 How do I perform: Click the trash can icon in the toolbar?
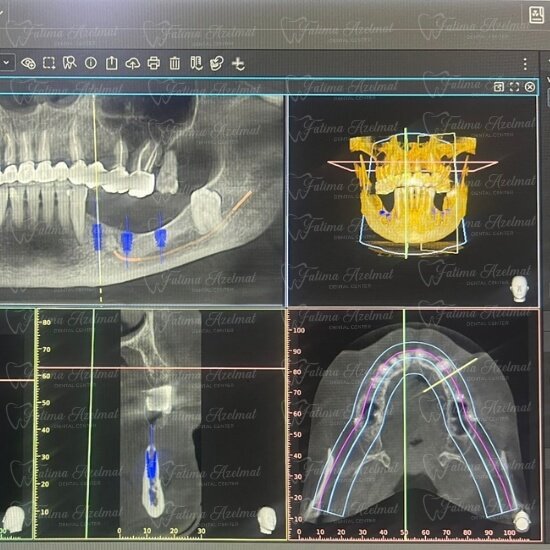tap(175, 63)
